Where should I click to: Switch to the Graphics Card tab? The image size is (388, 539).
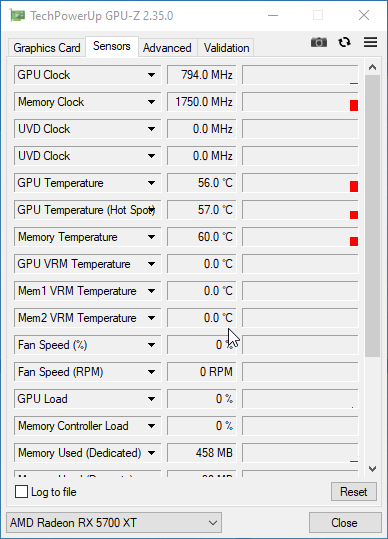[x=47, y=48]
